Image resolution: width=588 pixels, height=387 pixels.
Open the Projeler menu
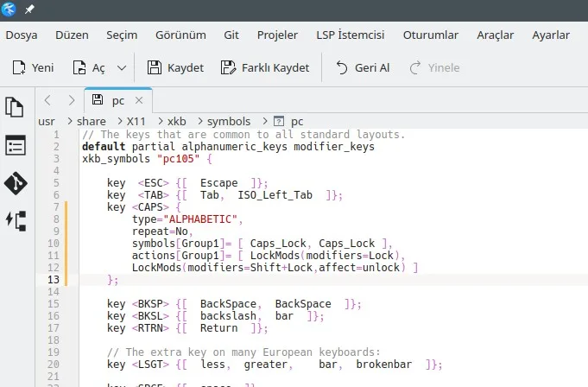tap(277, 35)
